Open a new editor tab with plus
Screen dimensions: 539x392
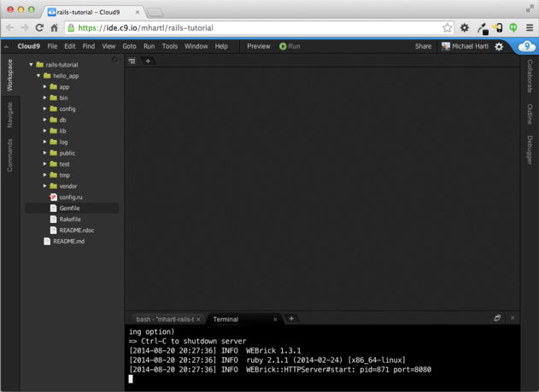(x=148, y=61)
